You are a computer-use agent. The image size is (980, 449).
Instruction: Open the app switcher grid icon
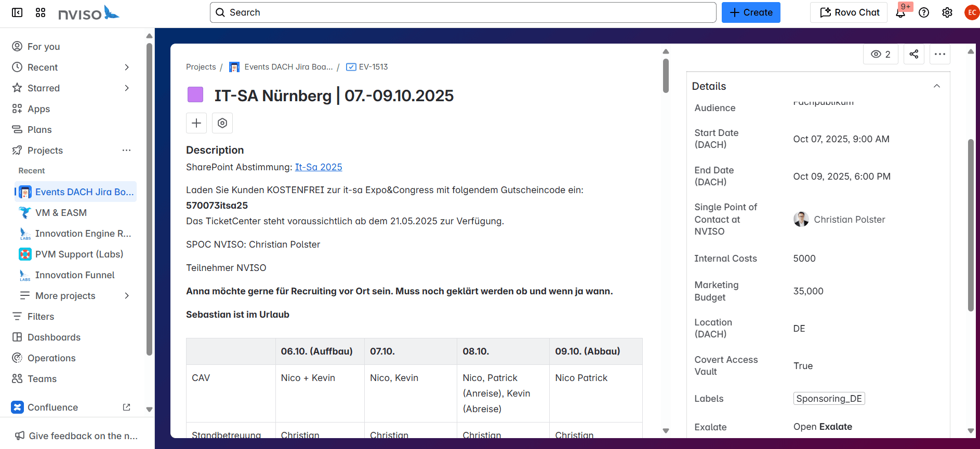[x=41, y=12]
